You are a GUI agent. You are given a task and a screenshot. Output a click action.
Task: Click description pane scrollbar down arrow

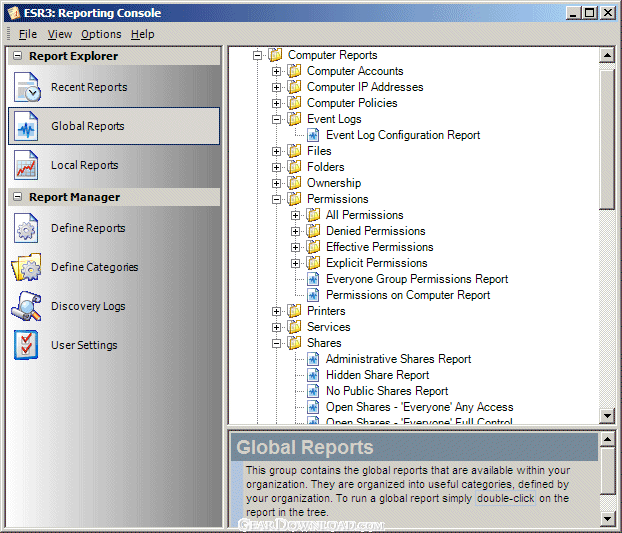point(607,518)
